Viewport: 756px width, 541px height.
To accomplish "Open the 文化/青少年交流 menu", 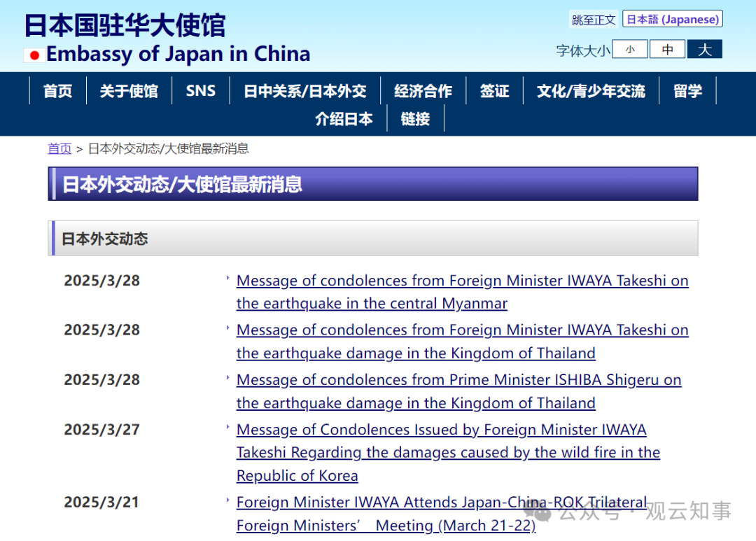I will [x=591, y=90].
